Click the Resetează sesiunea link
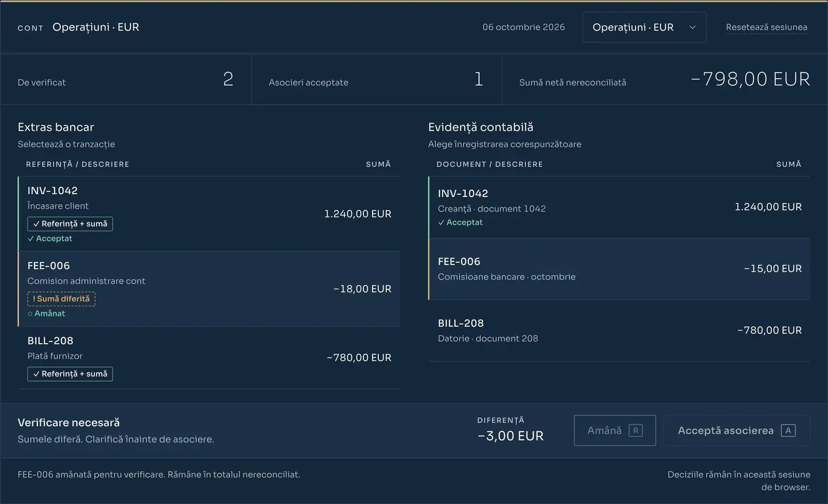This screenshot has width=828, height=504. pos(766,27)
